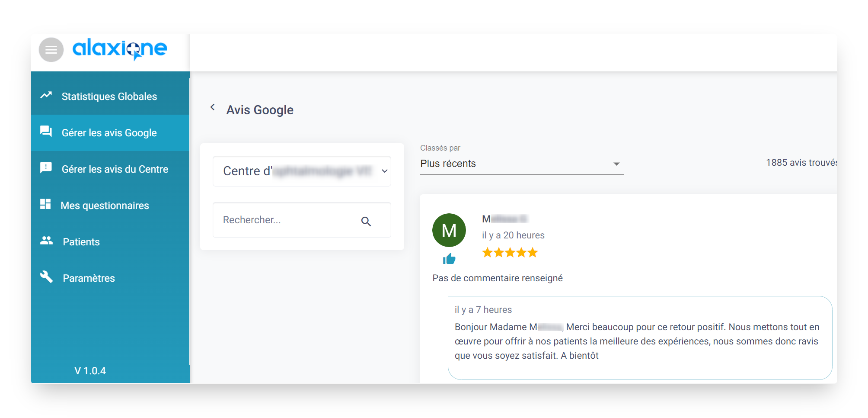Click the hamburger menu button
Viewport: 868px width, 418px height.
click(51, 50)
